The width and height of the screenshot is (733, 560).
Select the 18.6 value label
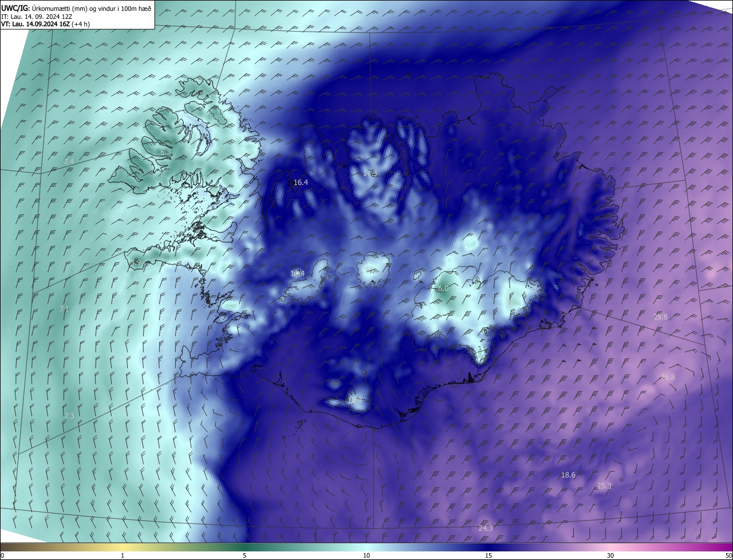[x=568, y=475]
